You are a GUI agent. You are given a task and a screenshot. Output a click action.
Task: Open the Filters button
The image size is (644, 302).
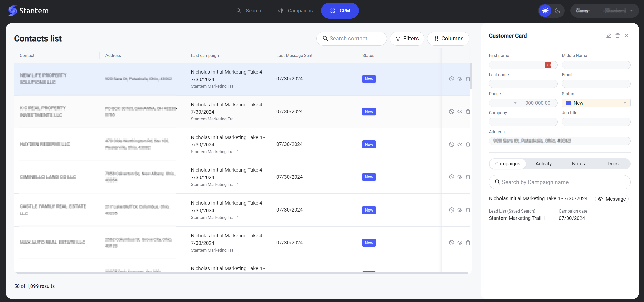407,39
